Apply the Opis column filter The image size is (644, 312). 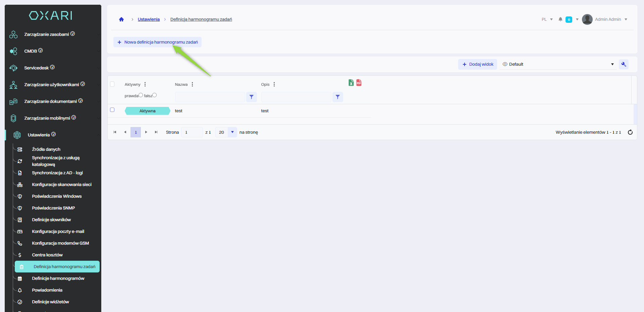pos(337,97)
